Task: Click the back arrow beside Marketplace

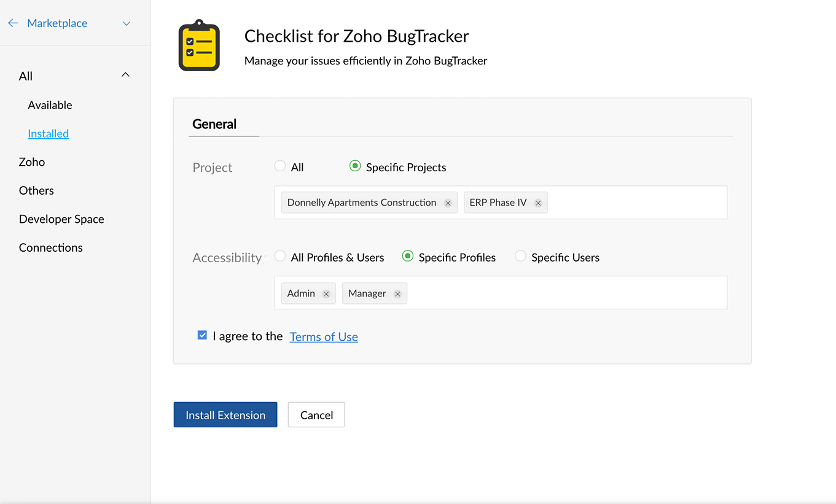Action: pyautogui.click(x=13, y=23)
